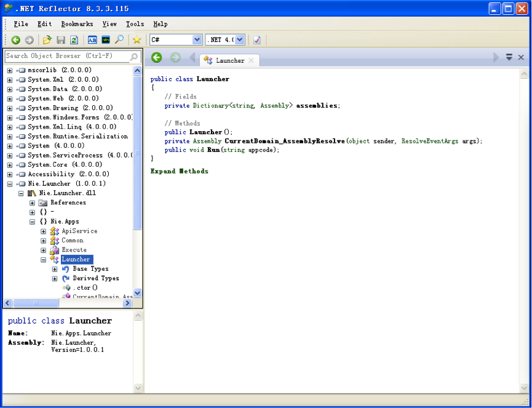Click Launcher constructor link in code
532x408 pixels.
coord(205,132)
